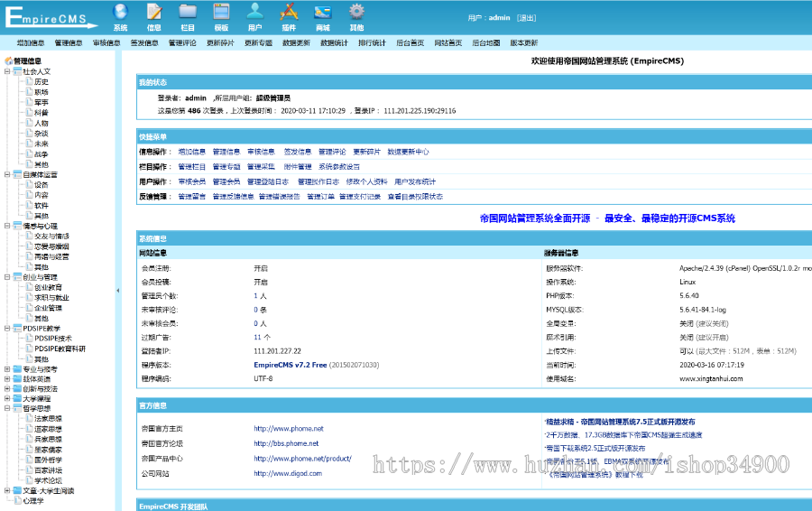The width and height of the screenshot is (812, 511).
Task: Open 后台首页 from the submenu bar
Action: (411, 43)
